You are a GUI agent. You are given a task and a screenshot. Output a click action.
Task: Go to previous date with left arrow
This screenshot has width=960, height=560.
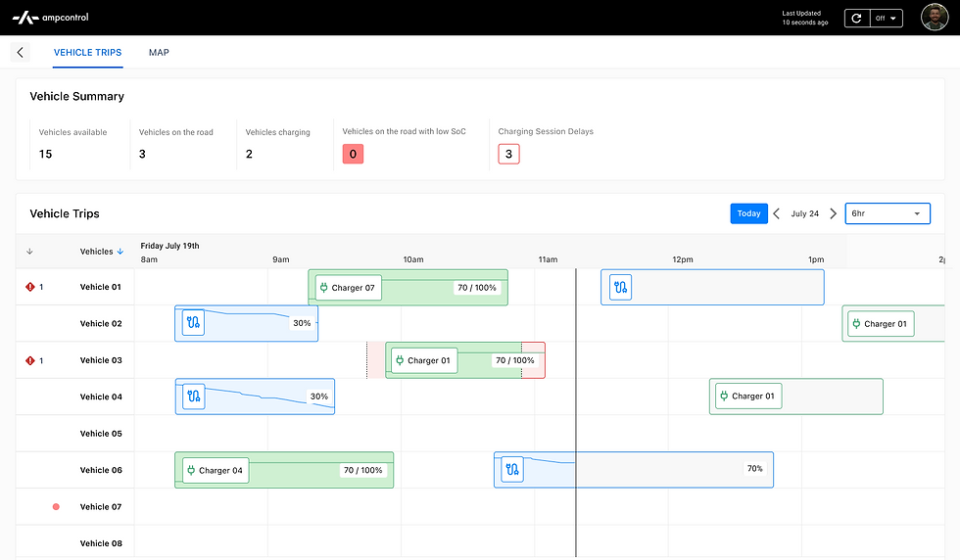(x=776, y=213)
